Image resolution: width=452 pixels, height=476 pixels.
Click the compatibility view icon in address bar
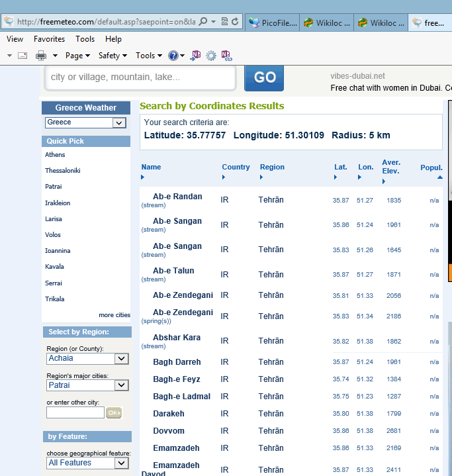click(225, 22)
